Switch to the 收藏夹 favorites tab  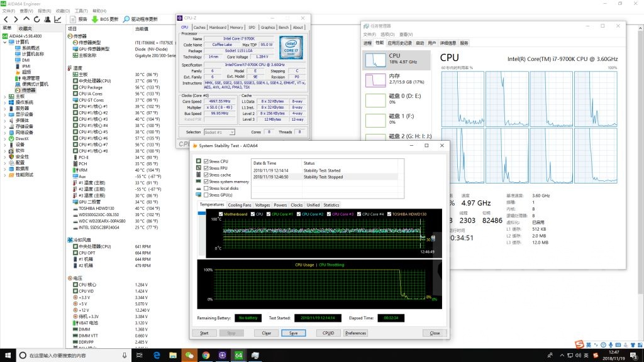point(25,29)
